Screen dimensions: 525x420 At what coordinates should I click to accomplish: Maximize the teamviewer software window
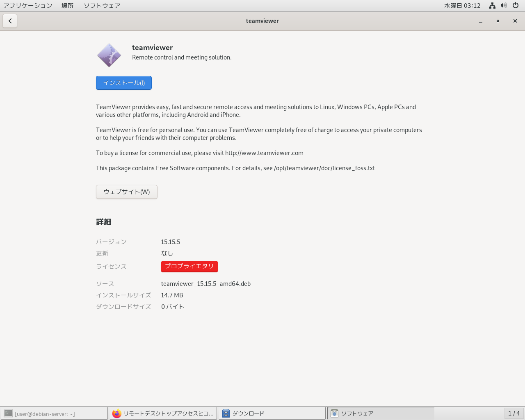[498, 21]
